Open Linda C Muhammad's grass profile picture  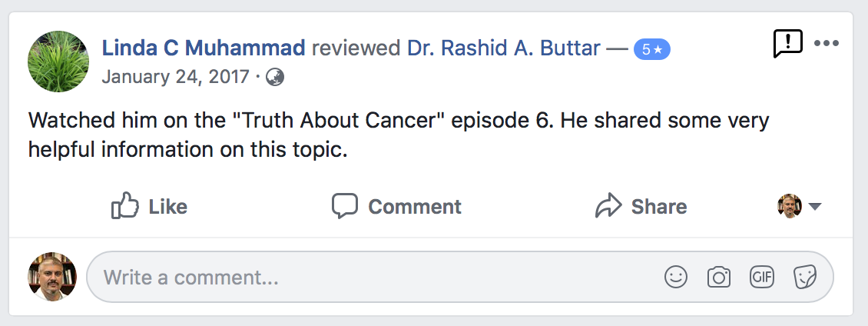pos(58,62)
